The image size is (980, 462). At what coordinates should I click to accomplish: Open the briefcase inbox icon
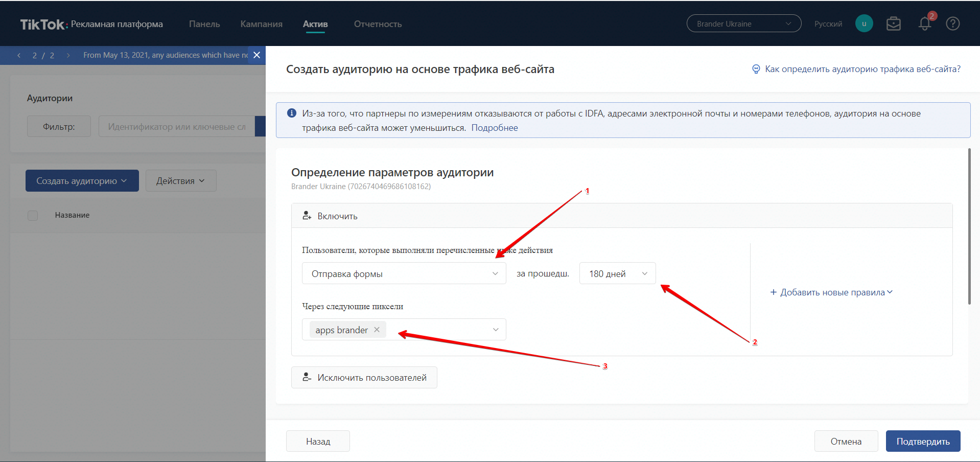coord(893,24)
